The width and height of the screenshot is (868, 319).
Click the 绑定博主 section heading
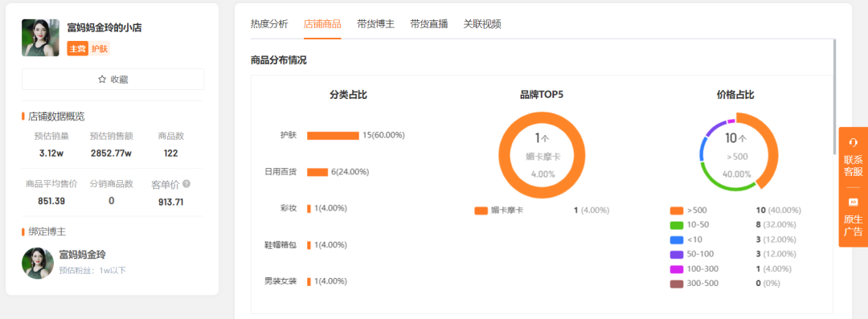47,231
